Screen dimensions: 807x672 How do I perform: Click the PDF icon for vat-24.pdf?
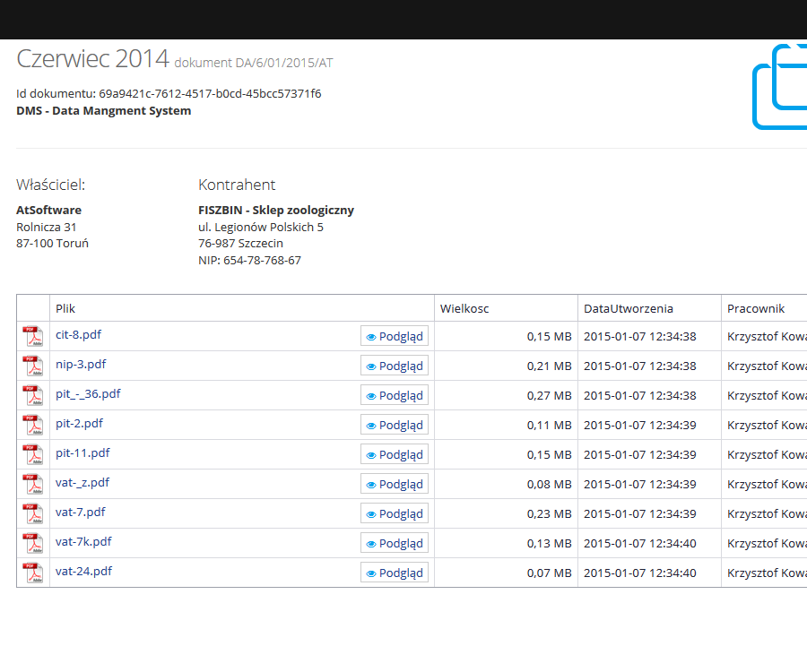pos(33,573)
